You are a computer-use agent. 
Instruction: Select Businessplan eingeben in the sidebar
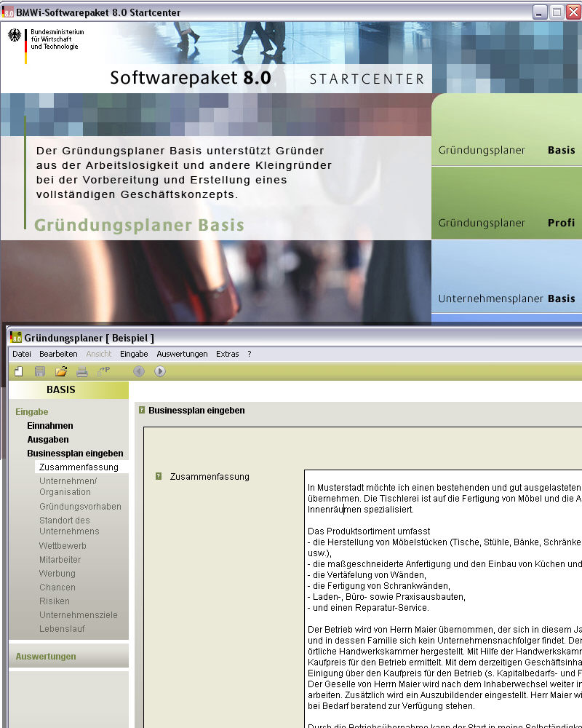(75, 453)
